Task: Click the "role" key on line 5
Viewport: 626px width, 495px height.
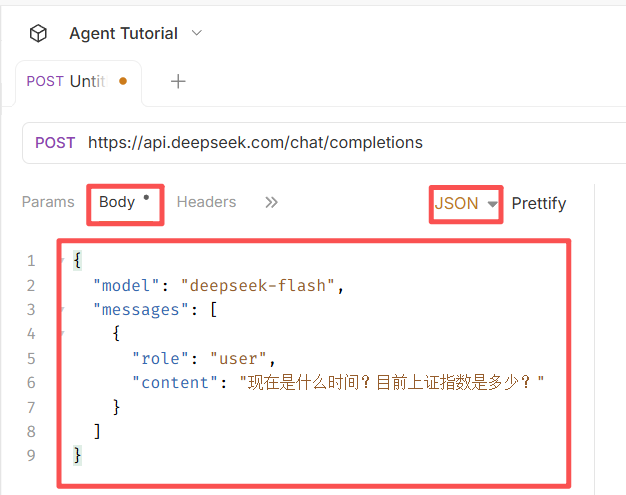Action: pos(160,359)
